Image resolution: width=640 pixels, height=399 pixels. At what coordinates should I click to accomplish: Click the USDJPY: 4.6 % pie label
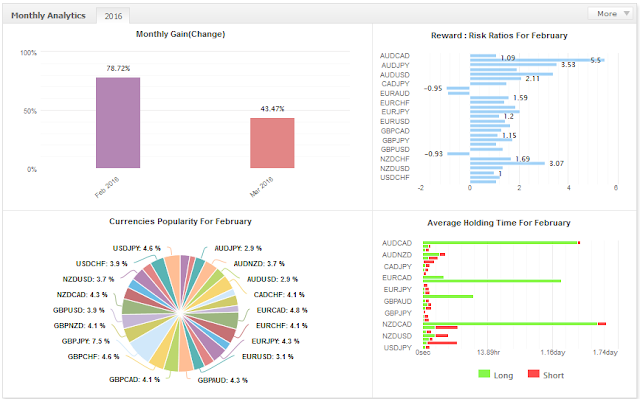[137, 248]
